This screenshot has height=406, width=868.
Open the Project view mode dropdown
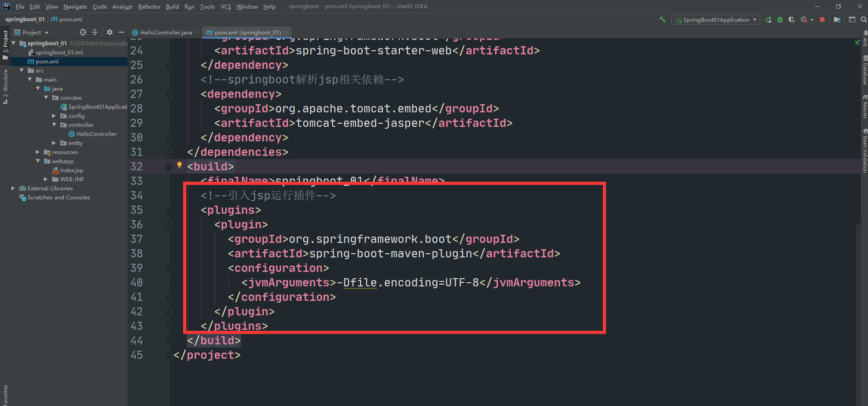point(31,32)
